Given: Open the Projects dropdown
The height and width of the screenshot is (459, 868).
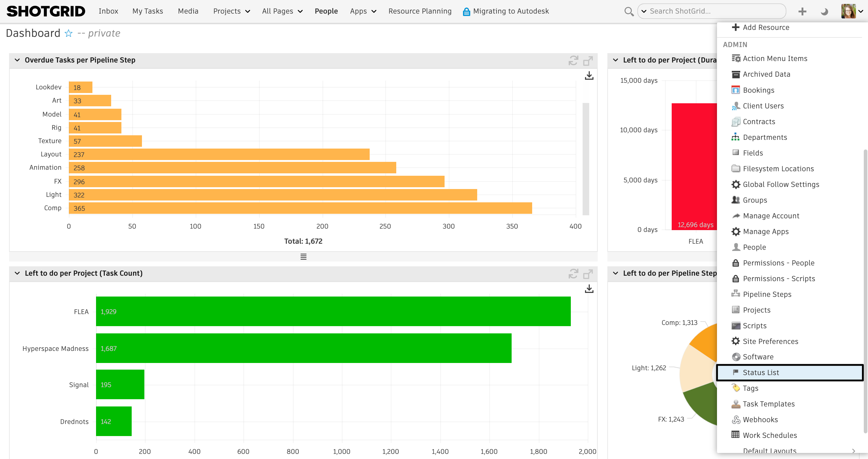Looking at the screenshot, I should click(x=231, y=11).
